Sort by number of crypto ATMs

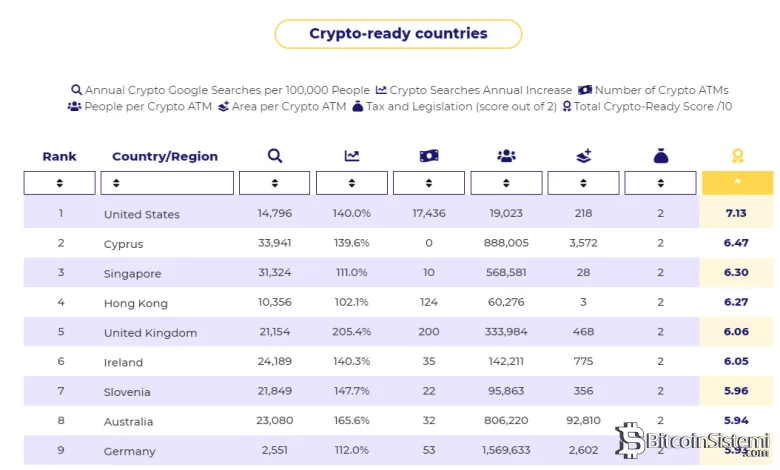point(429,183)
